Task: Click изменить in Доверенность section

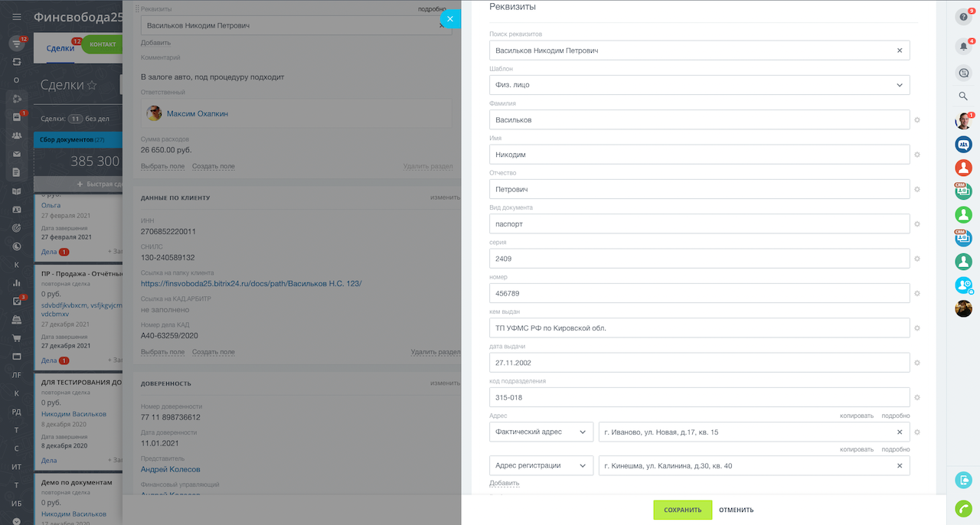Action: click(x=445, y=383)
